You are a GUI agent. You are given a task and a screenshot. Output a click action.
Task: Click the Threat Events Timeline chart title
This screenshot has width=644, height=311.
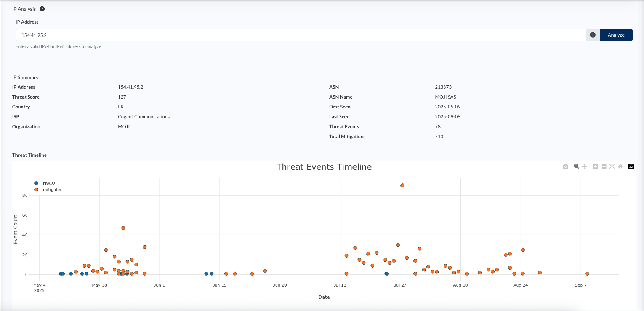tap(324, 167)
